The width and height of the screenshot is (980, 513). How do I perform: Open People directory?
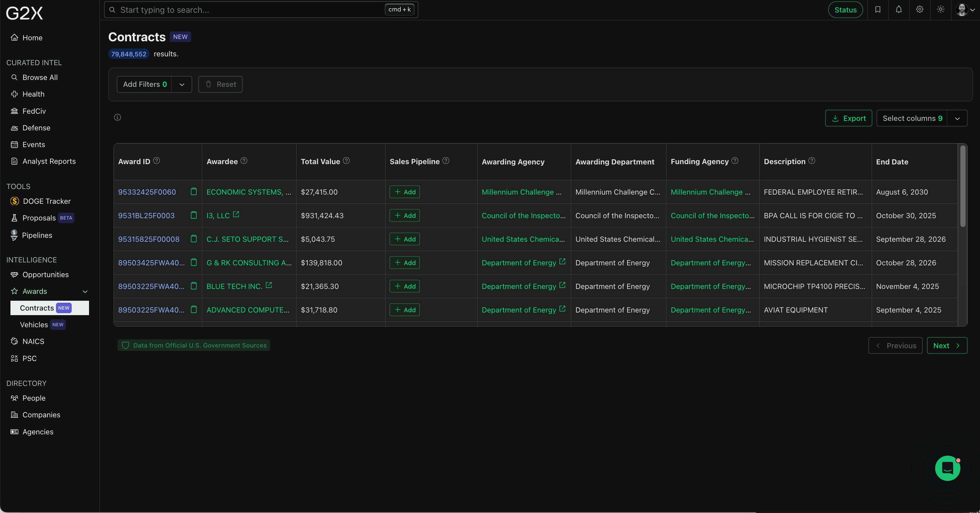coord(28,398)
